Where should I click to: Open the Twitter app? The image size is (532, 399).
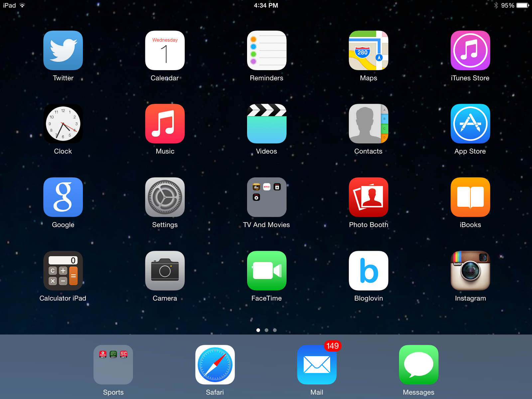click(x=63, y=51)
